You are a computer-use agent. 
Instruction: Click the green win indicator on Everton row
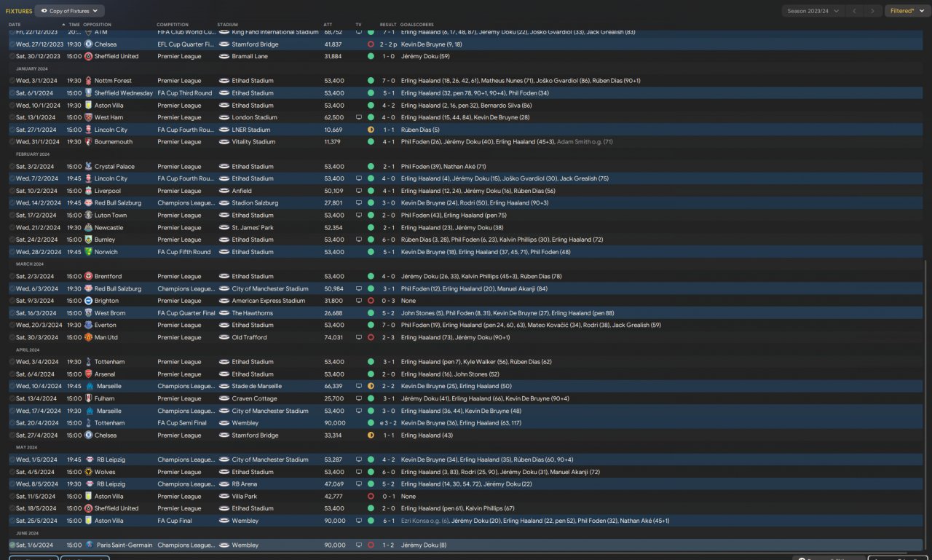point(371,326)
